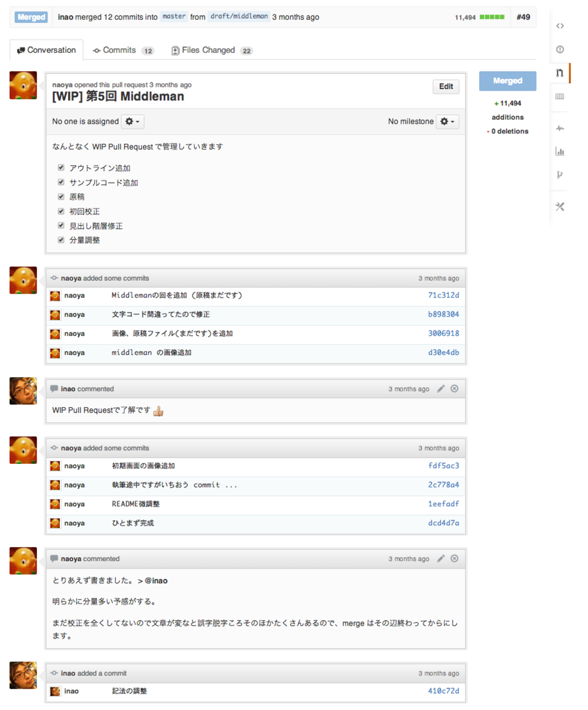The height and width of the screenshot is (710, 588).
Task: Open the Pull Requests icon in sidebar
Action: click(x=560, y=73)
